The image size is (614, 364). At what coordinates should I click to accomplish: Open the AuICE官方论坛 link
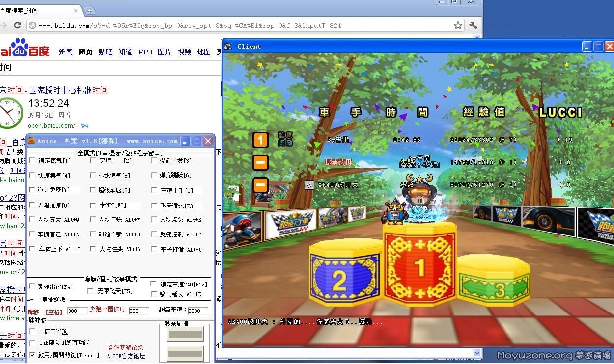click(x=126, y=356)
